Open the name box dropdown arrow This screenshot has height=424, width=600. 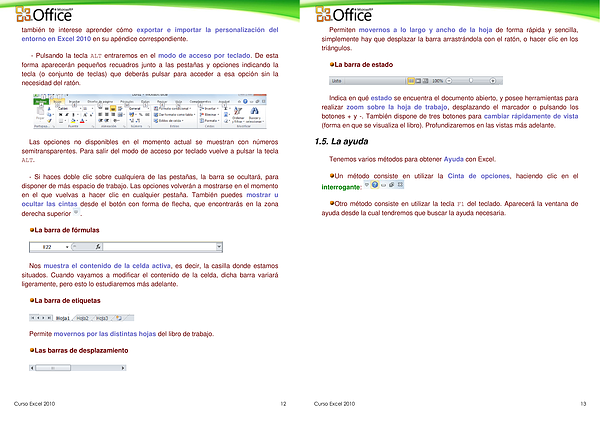(x=67, y=247)
